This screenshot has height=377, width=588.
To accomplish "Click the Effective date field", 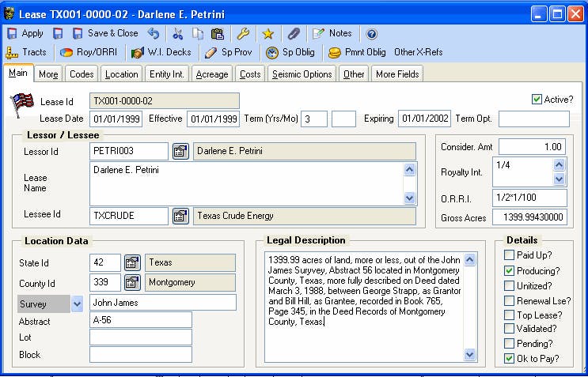I will coord(214,119).
